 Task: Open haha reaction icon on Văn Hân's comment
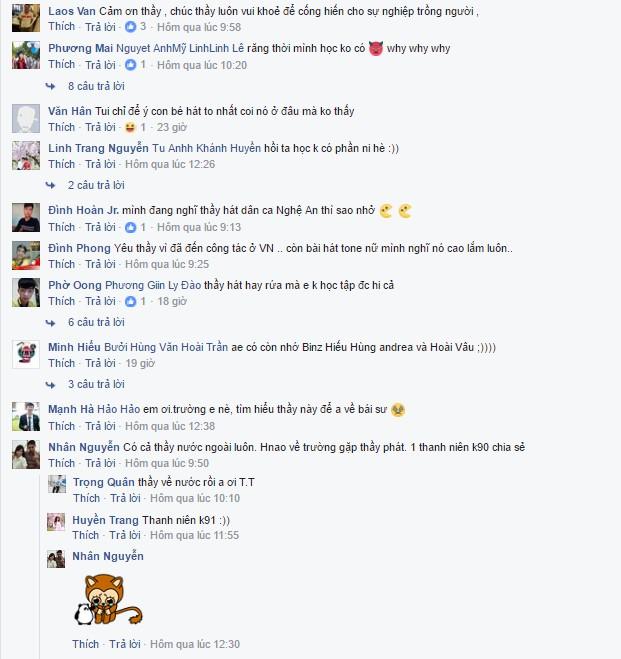tap(131, 127)
